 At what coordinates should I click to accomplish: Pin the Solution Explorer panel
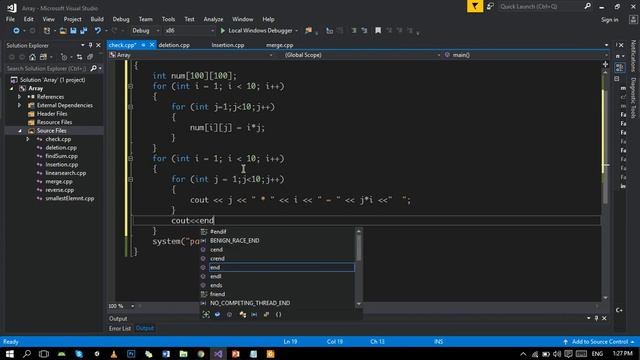pyautogui.click(x=90, y=45)
